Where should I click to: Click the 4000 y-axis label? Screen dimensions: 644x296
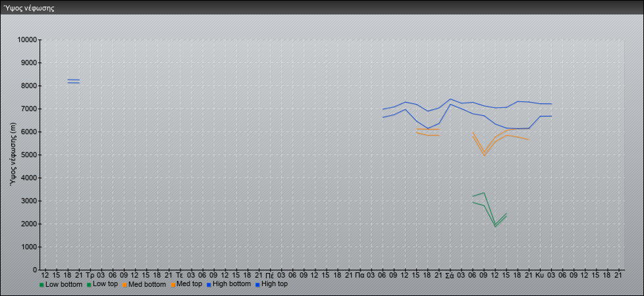pos(29,178)
